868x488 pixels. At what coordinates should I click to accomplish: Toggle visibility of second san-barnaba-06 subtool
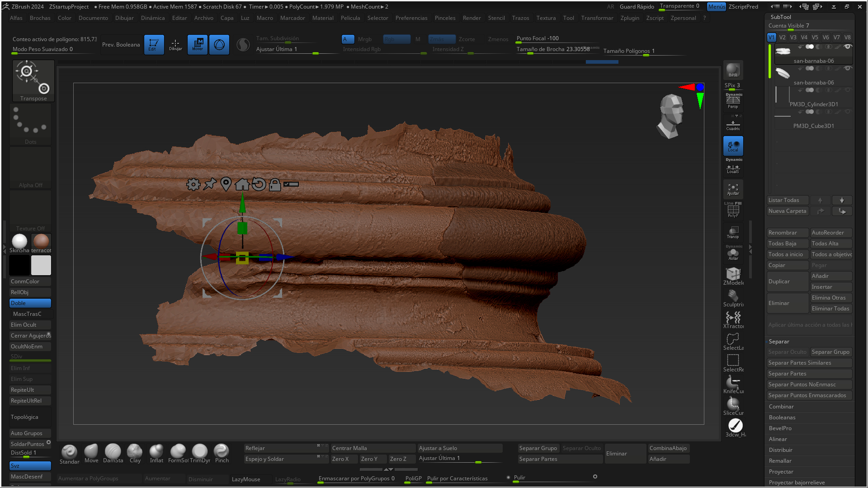[x=848, y=69]
